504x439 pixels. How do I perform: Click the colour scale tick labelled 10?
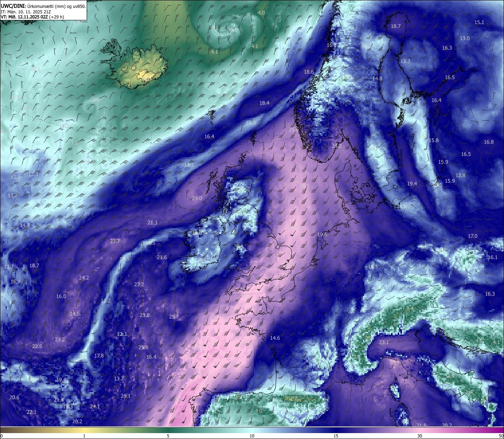coord(252,436)
